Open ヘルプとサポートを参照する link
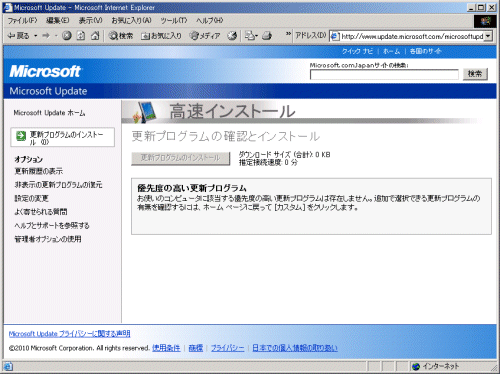The width and height of the screenshot is (500, 374). 52,226
